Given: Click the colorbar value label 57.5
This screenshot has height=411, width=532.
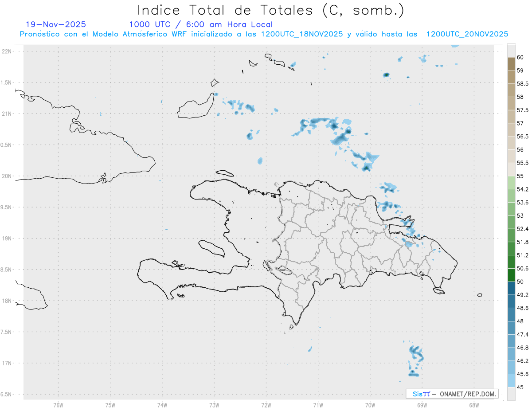Looking at the screenshot, I should (523, 110).
